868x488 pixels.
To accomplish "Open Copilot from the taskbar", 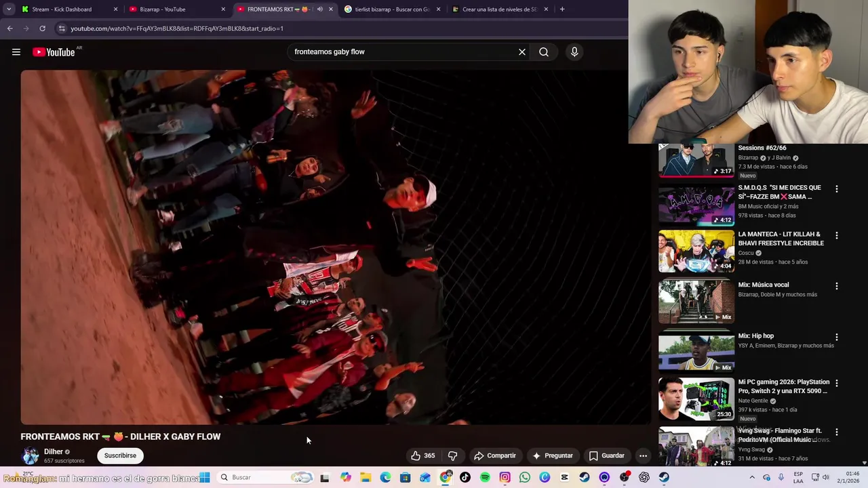I will (346, 477).
